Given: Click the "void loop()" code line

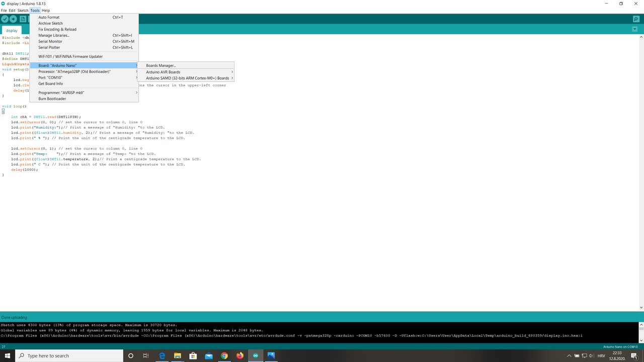Looking at the screenshot, I should point(13,107).
